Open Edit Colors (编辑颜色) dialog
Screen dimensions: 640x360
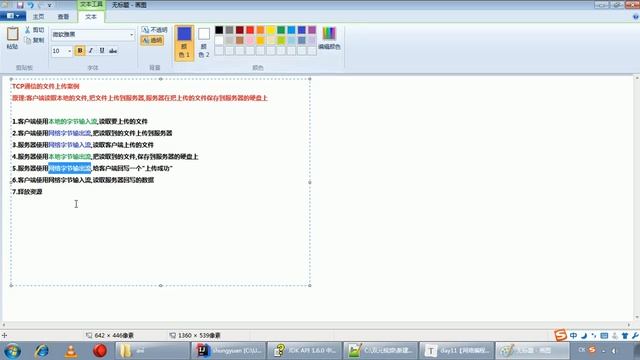[x=329, y=38]
